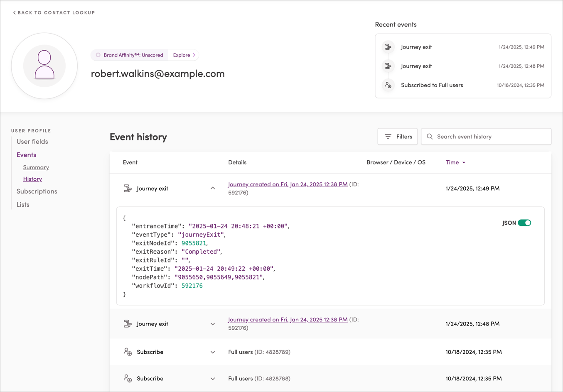Select History under Events
563x392 pixels.
pos(32,179)
